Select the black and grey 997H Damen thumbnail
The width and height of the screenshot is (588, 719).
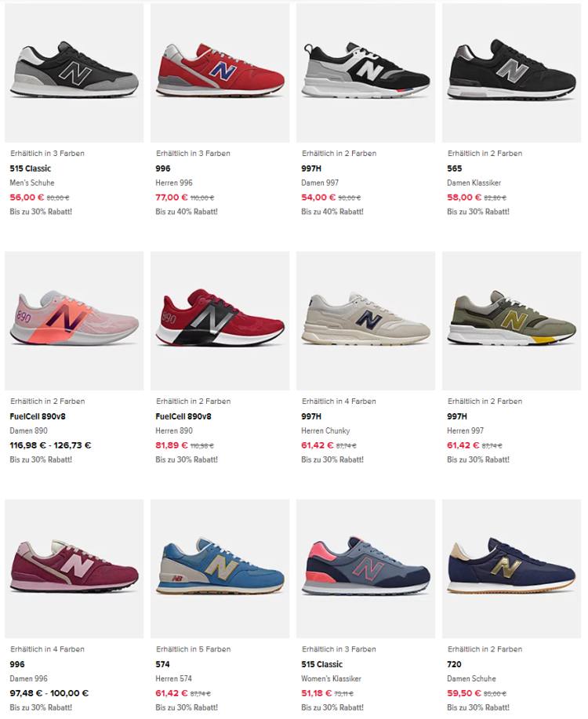pyautogui.click(x=365, y=73)
